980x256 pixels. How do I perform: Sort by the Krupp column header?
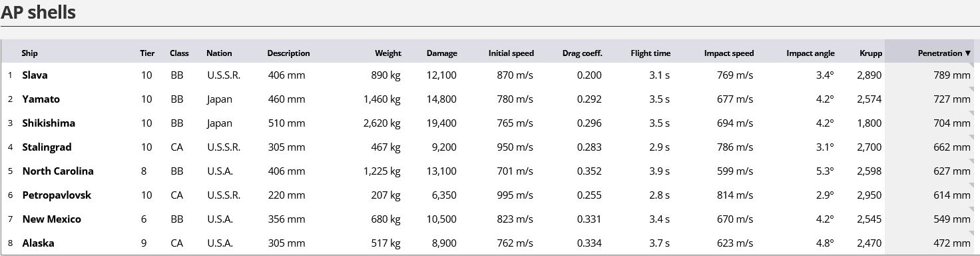click(x=871, y=53)
